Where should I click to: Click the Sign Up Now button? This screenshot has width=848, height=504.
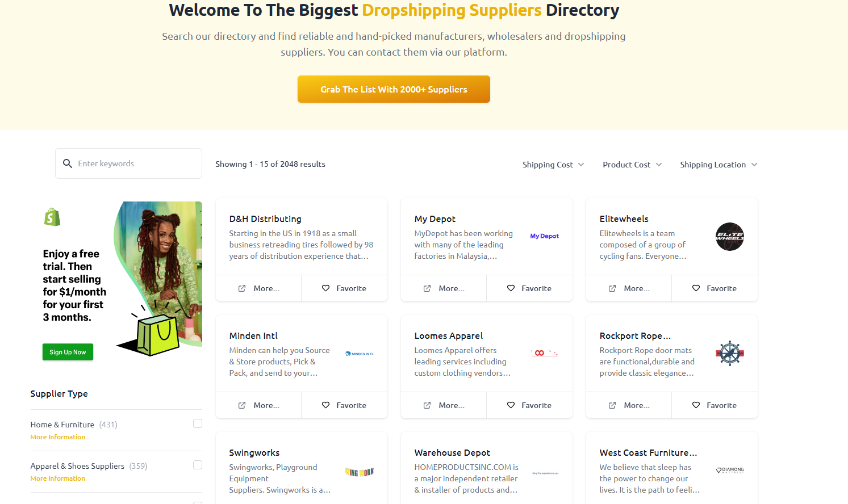[x=68, y=352]
